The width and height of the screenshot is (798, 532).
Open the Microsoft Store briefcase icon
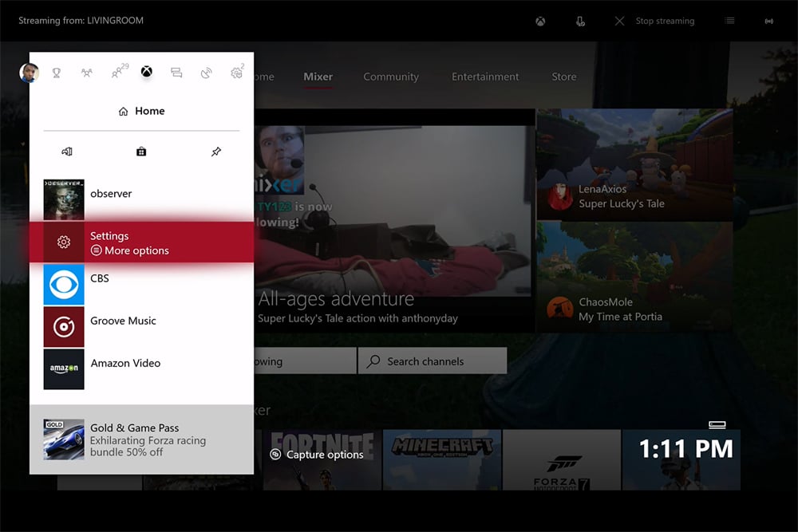(x=141, y=152)
